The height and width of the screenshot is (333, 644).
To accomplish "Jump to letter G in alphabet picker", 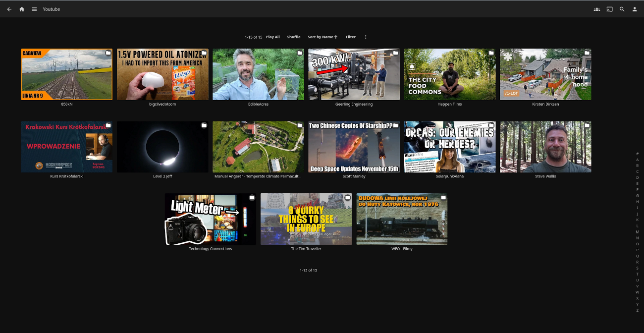I will [x=638, y=196].
